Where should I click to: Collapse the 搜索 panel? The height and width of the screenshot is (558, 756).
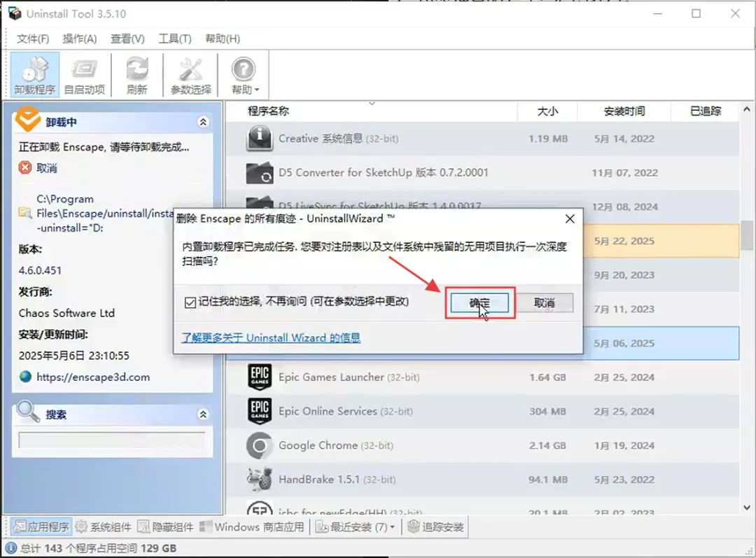(x=203, y=414)
